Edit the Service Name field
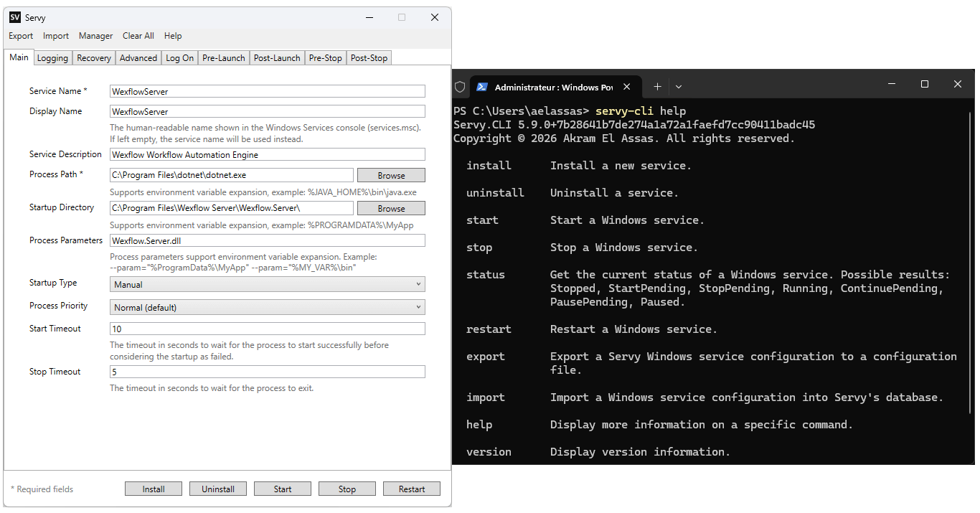980x513 pixels. click(266, 91)
